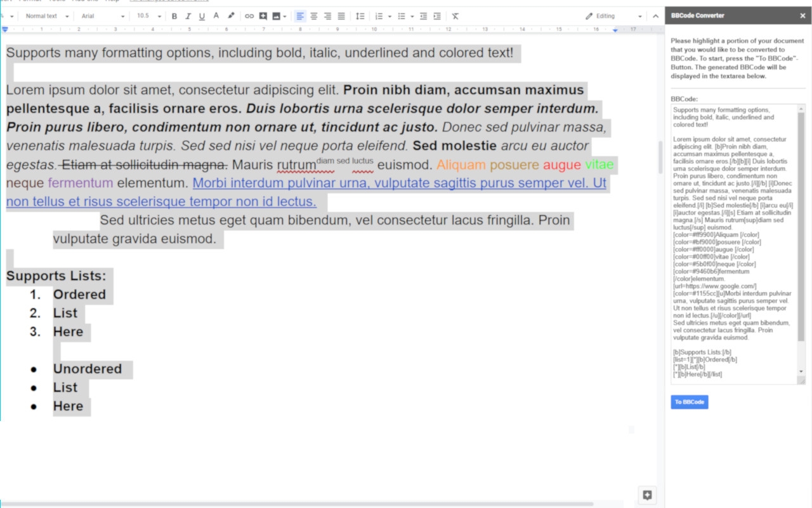Image resolution: width=812 pixels, height=508 pixels.
Task: Click the bold text 'Sed molestie'
Action: coord(455,146)
